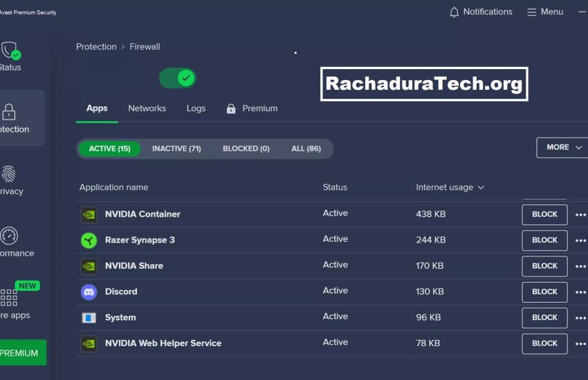Open the Premium tab

tap(260, 108)
